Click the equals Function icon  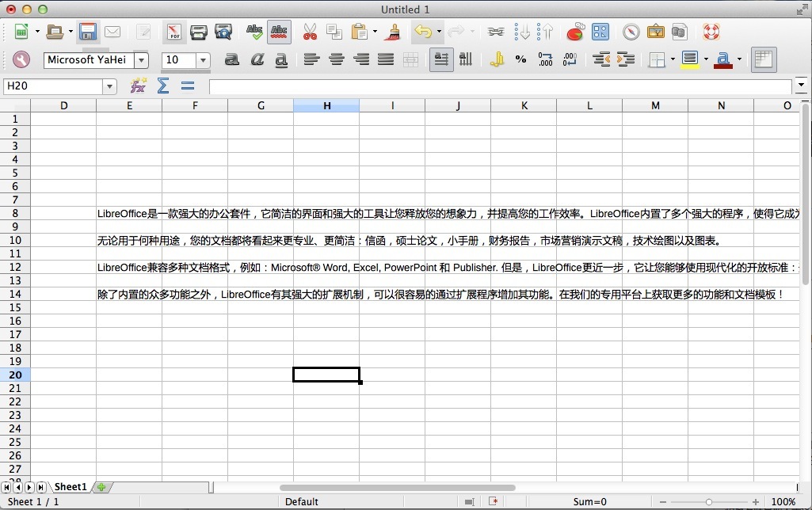click(x=188, y=86)
